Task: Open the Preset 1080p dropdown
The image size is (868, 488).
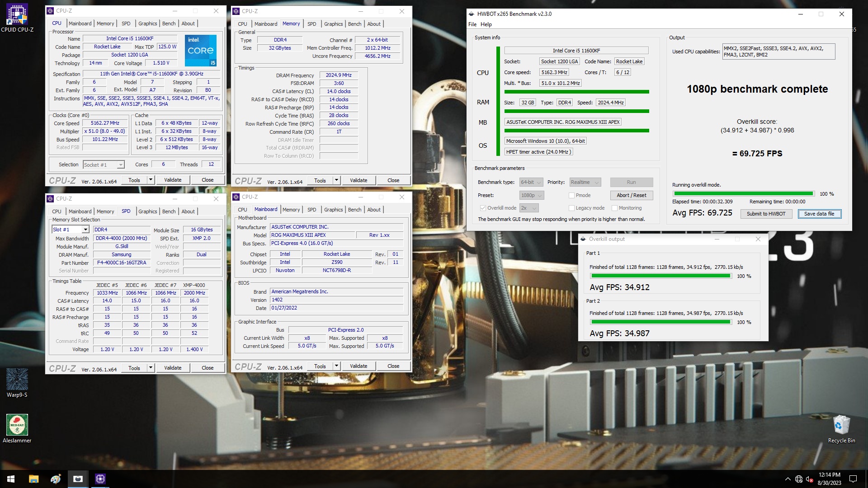Action: [532, 196]
